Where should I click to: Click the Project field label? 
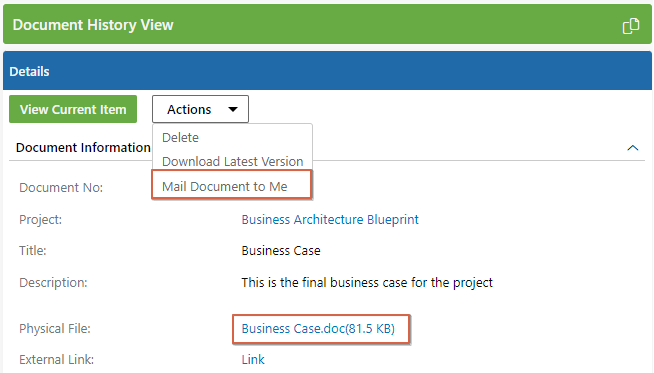(x=40, y=219)
